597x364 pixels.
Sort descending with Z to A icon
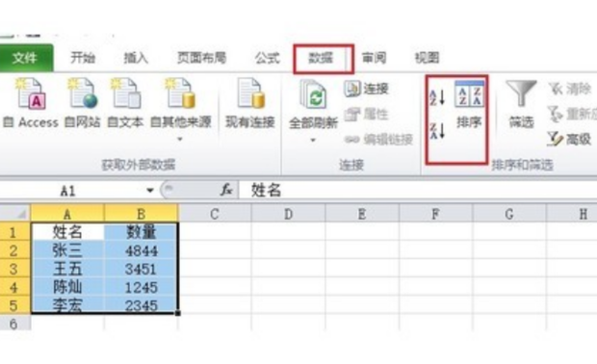pos(437,131)
